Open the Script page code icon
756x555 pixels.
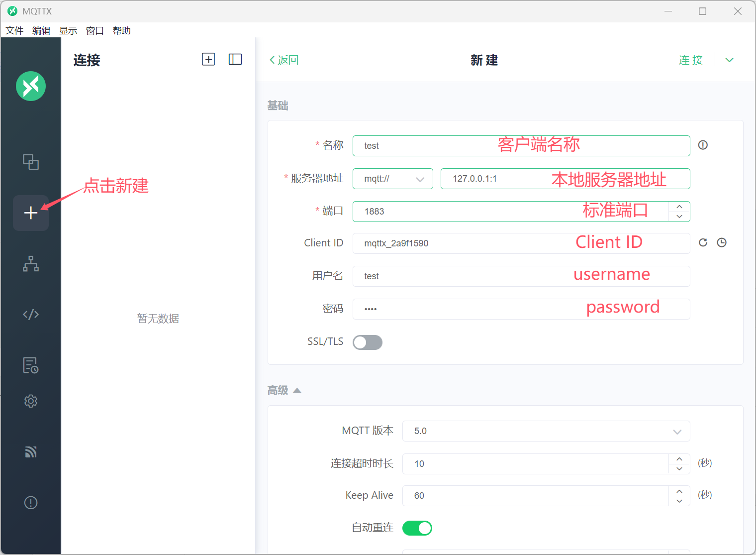pos(31,314)
